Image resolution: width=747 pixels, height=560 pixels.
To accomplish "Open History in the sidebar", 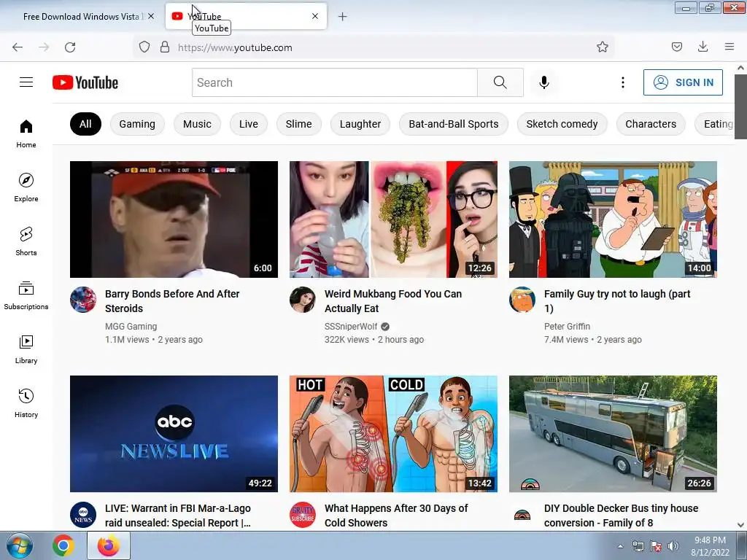I will coord(26,403).
